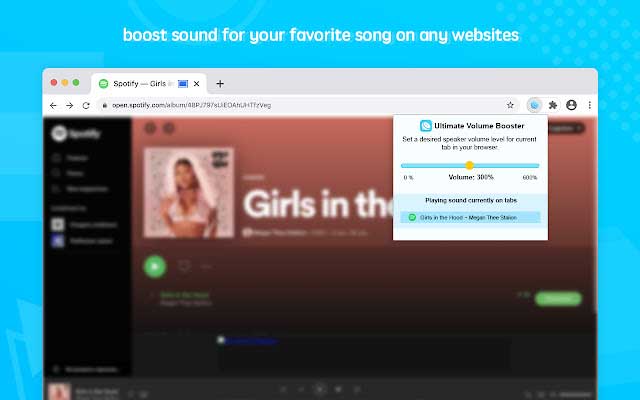The image size is (640, 400).
Task: Reload the page with the refresh icon
Action: (86, 105)
